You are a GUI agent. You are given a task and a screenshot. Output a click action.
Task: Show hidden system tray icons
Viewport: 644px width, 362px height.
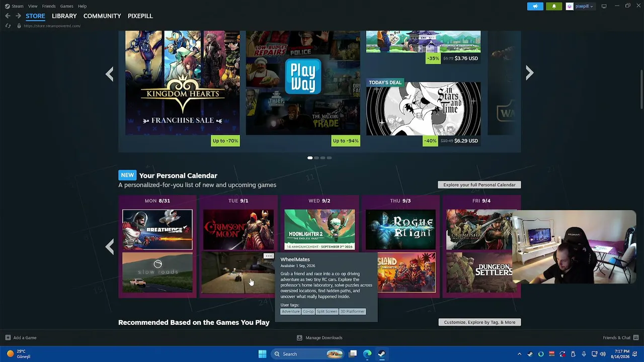[519, 354]
